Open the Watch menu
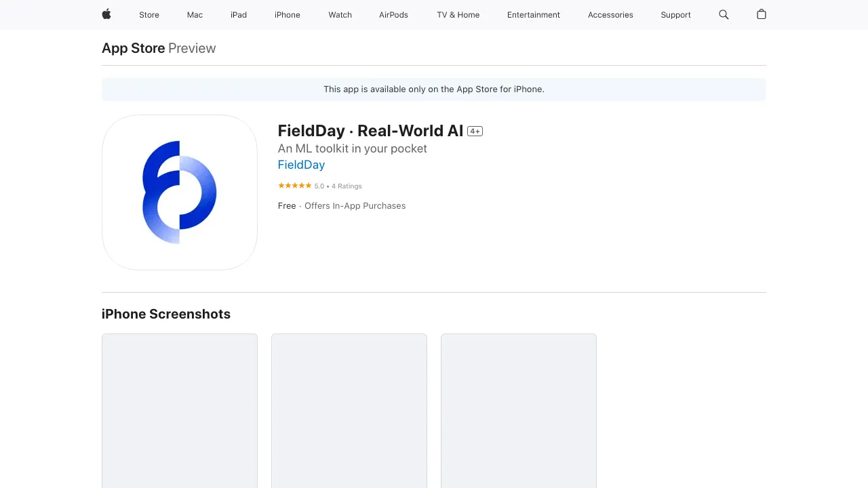The width and height of the screenshot is (868, 488). coord(340,15)
